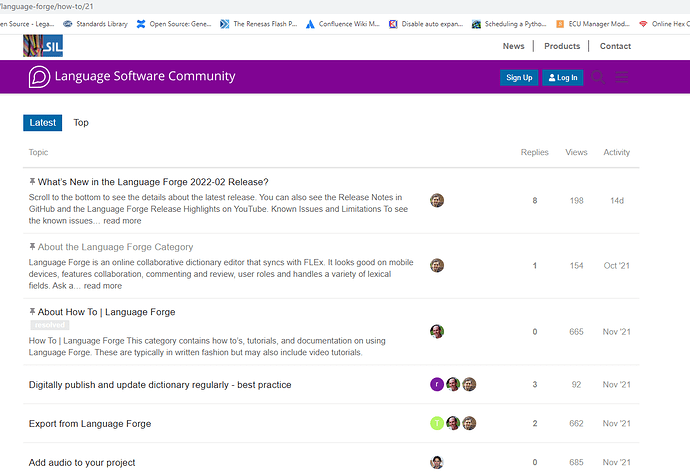Open Online Hex bookmark
The width and height of the screenshot is (690, 473).
coord(664,24)
